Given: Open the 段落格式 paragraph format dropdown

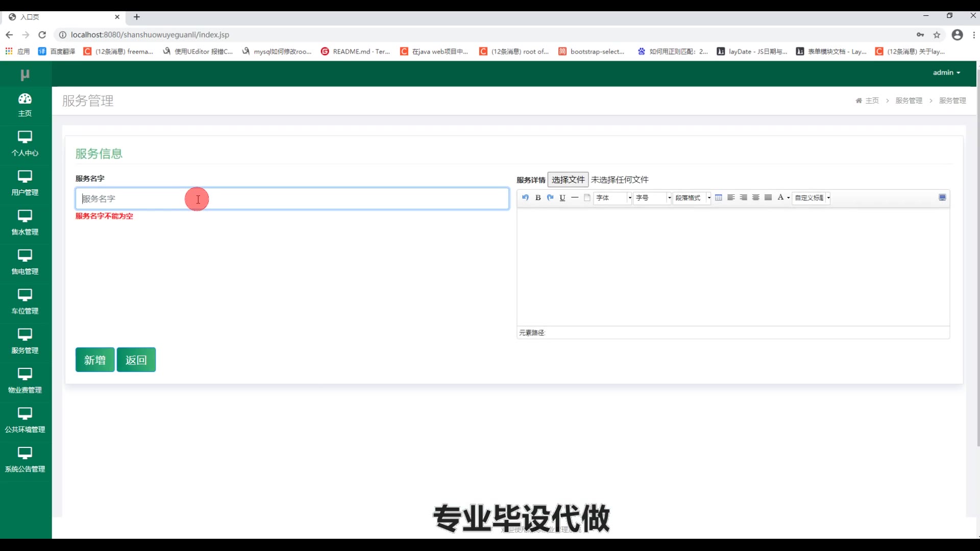Looking at the screenshot, I should tap(692, 198).
